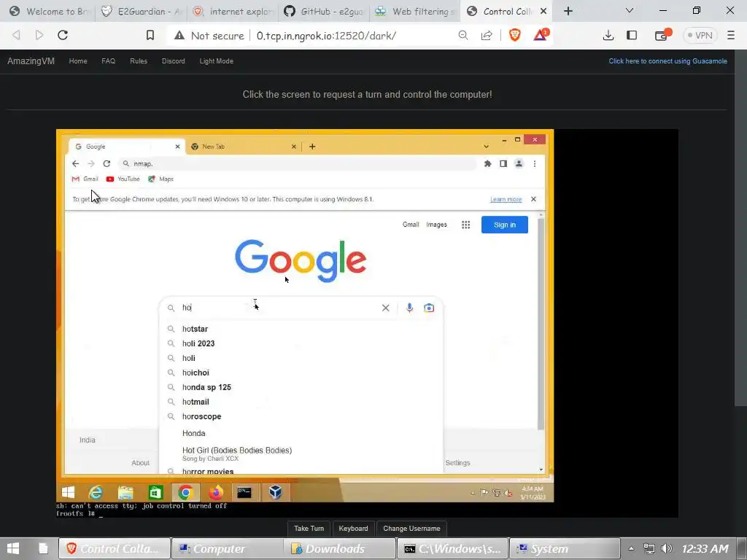Open the FAQ nav link
The height and width of the screenshot is (560, 747).
(x=108, y=61)
